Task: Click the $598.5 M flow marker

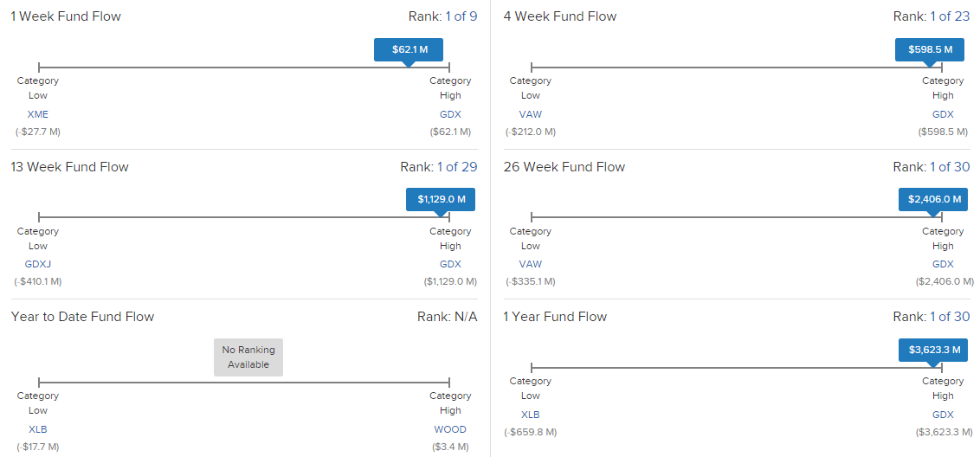Action: [929, 50]
